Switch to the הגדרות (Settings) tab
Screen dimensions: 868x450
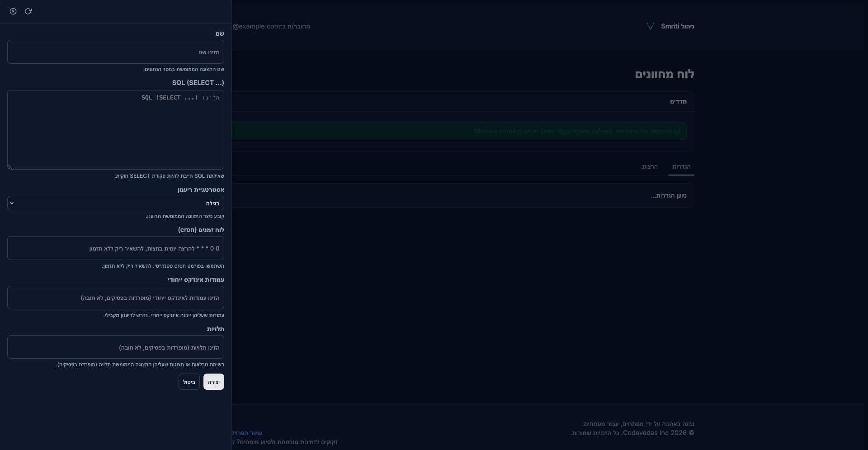681,167
